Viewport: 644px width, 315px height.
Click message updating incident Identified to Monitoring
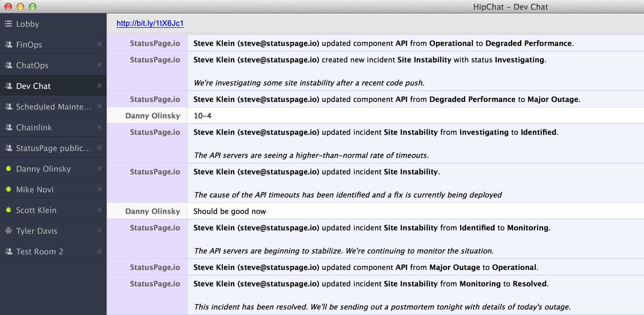[x=372, y=228]
